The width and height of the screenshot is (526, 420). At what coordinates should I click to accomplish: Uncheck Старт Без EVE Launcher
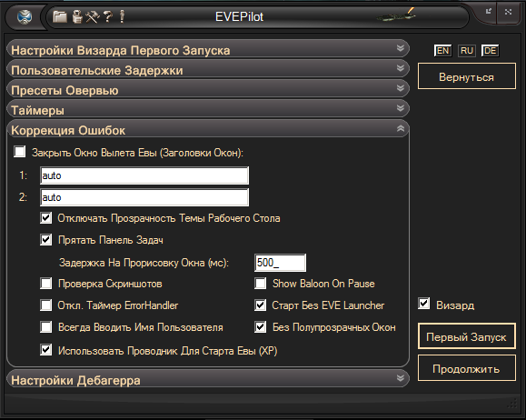261,305
